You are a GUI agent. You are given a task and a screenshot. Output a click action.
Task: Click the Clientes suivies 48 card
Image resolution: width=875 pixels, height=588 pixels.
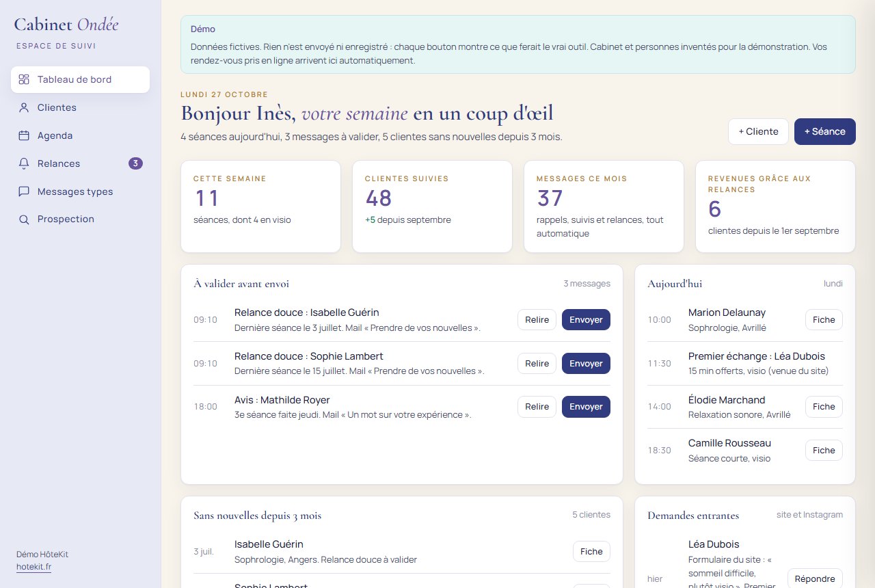(x=432, y=206)
